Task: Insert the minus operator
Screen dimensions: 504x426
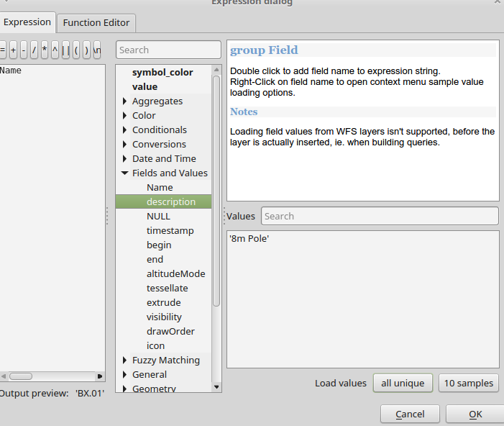Action: click(24, 50)
